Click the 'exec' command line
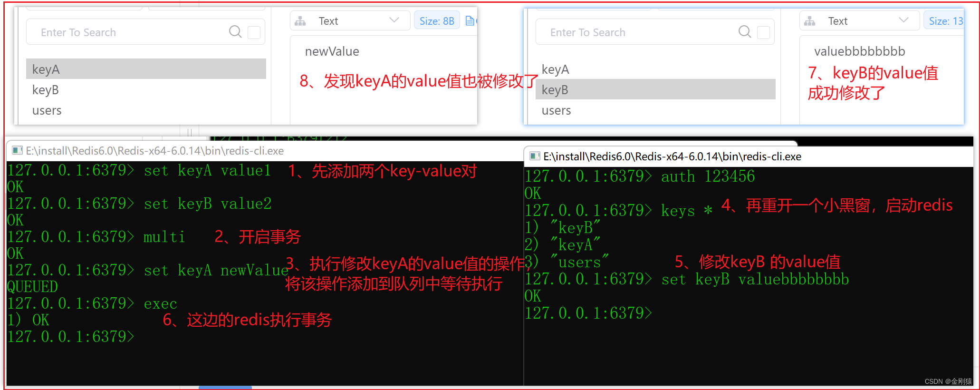Image resolution: width=980 pixels, height=390 pixels. (x=92, y=303)
